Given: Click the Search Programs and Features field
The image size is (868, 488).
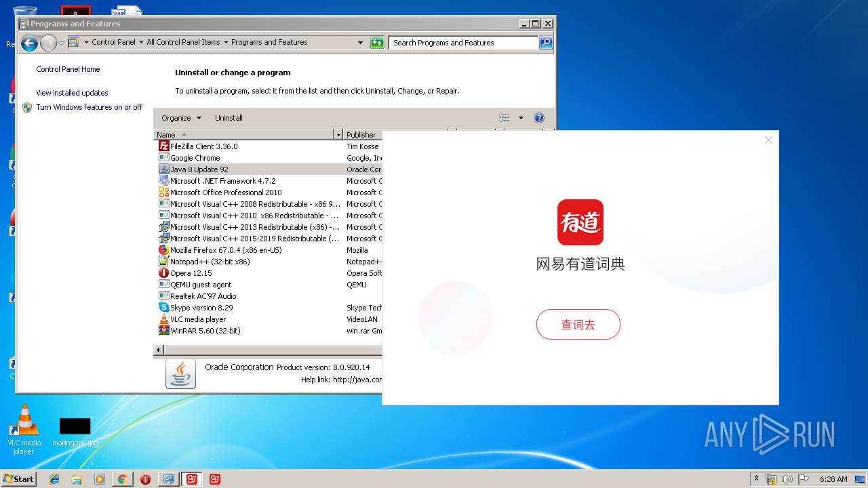Looking at the screenshot, I should coord(464,43).
